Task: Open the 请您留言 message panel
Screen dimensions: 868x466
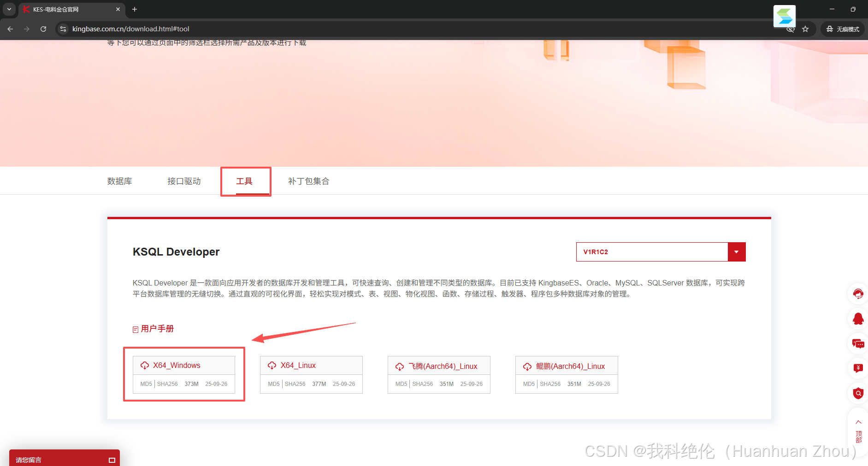Action: coord(65,459)
